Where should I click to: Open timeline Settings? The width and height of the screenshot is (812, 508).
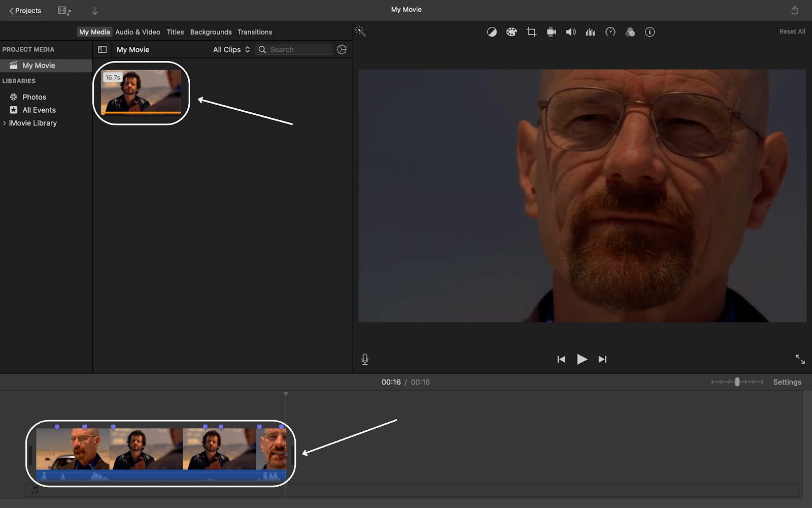[x=787, y=382]
